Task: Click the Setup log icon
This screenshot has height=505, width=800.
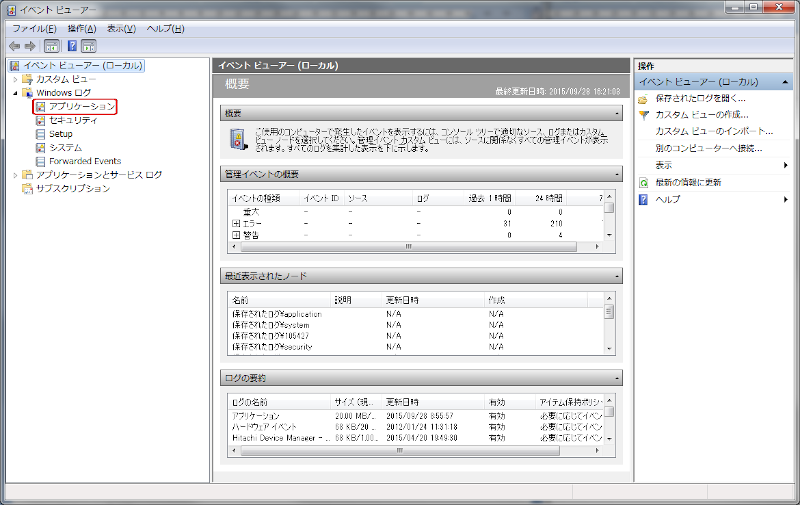Action: (x=40, y=134)
